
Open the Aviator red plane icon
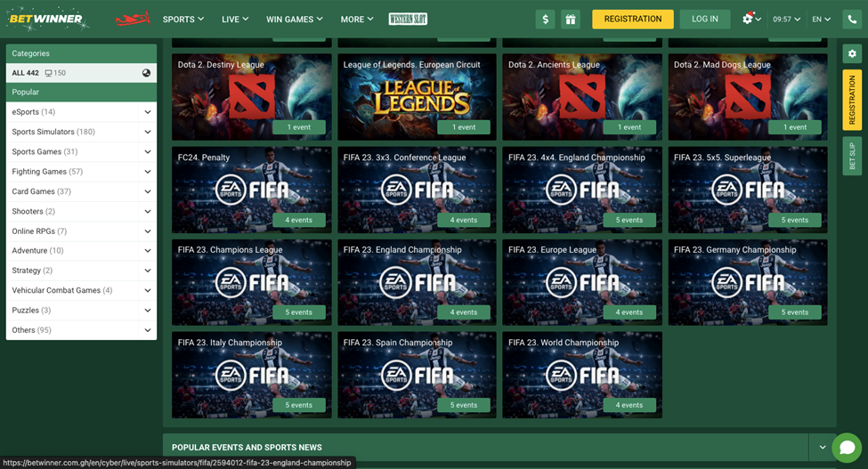pyautogui.click(x=133, y=19)
